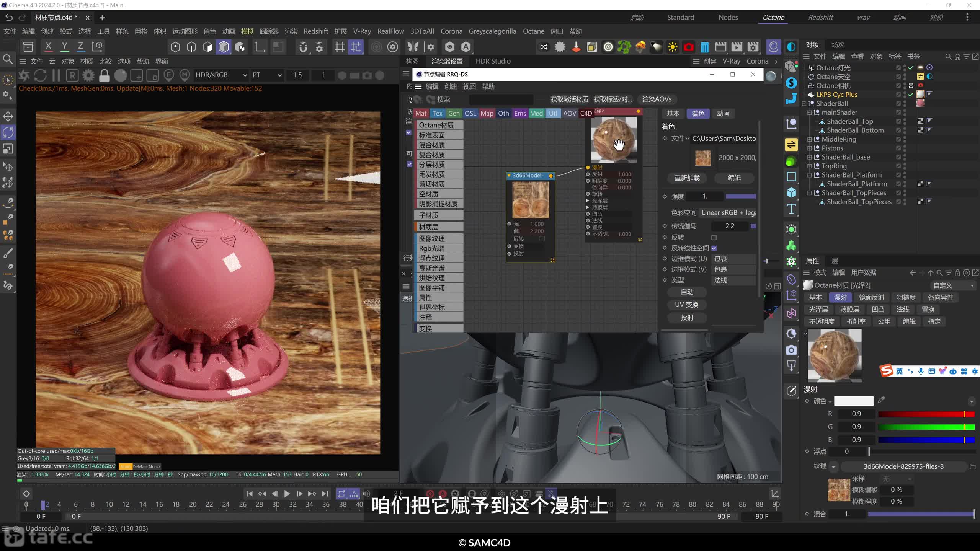Screen dimensions: 980x551
Task: Toggle the Z axis lock icon
Action: click(x=80, y=47)
